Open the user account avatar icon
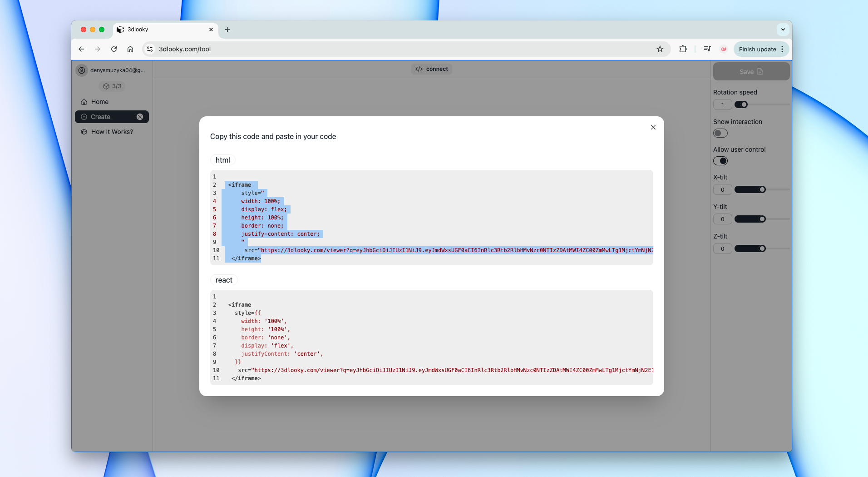This screenshot has width=868, height=477. [82, 70]
